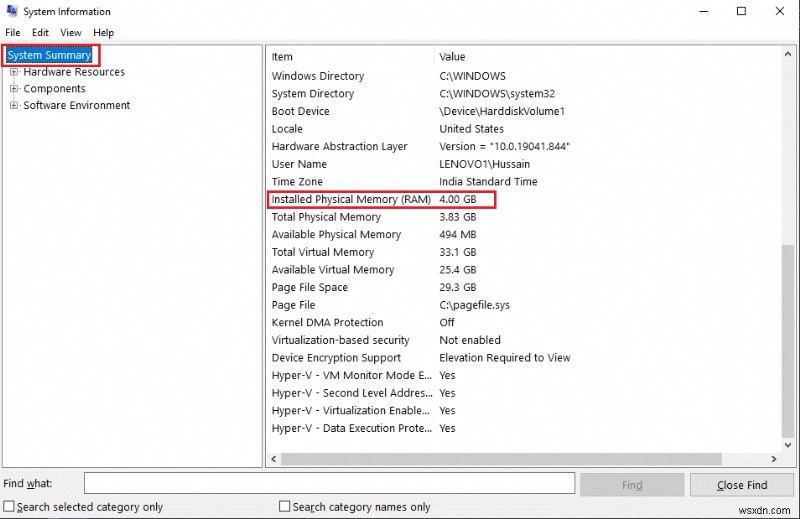The height and width of the screenshot is (519, 800).
Task: Select the Software Environment tree label
Action: 77,105
